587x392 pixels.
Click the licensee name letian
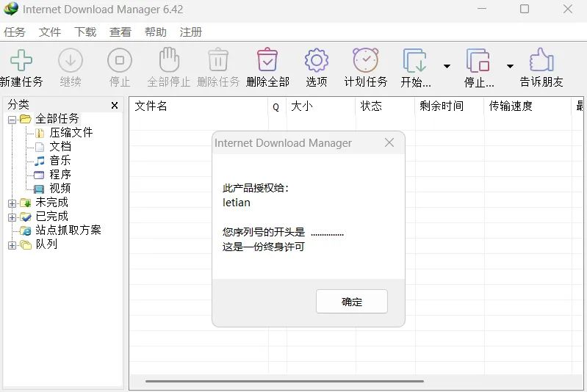click(x=237, y=203)
